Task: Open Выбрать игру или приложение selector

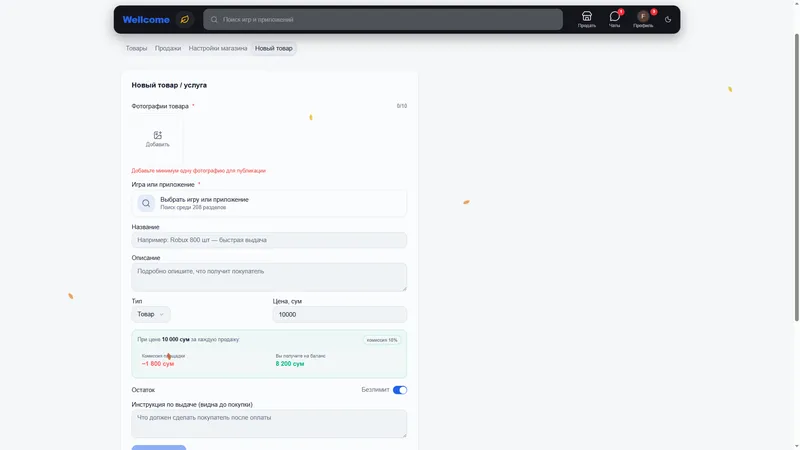Action: [269, 203]
